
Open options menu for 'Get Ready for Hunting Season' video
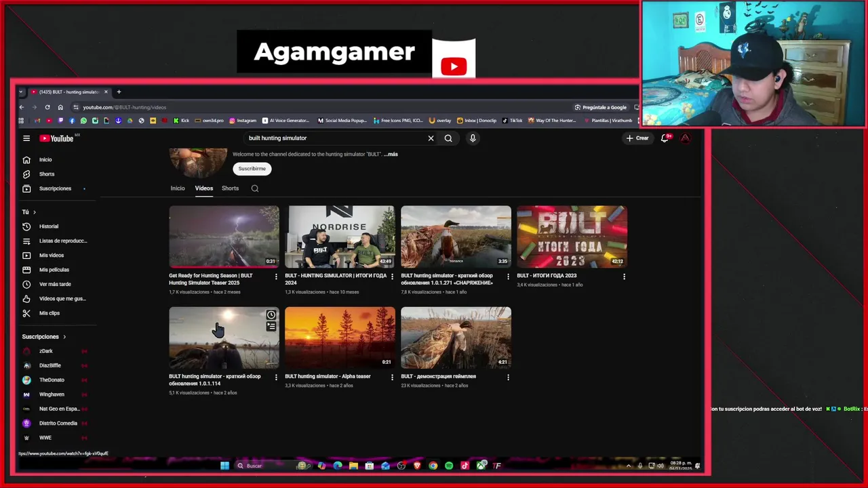point(276,277)
